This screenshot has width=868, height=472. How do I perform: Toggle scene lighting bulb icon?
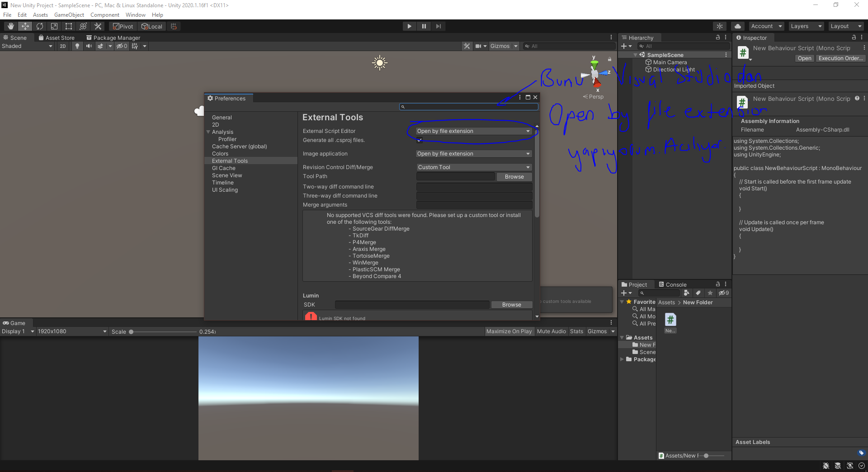77,46
